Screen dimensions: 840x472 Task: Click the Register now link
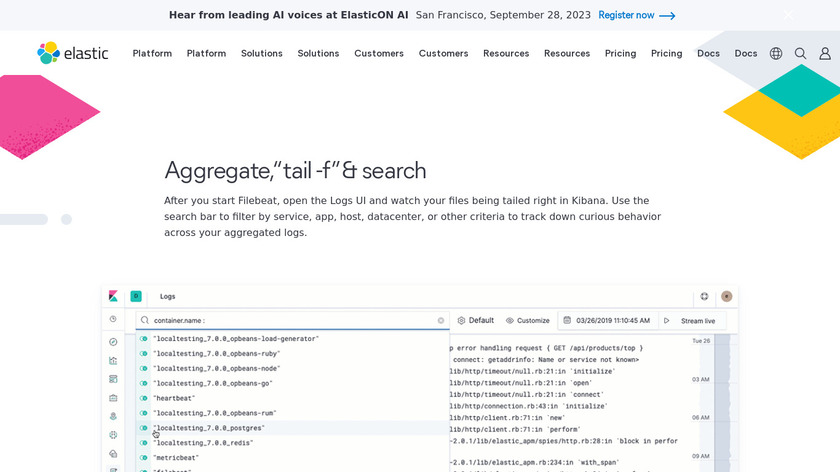click(x=636, y=15)
